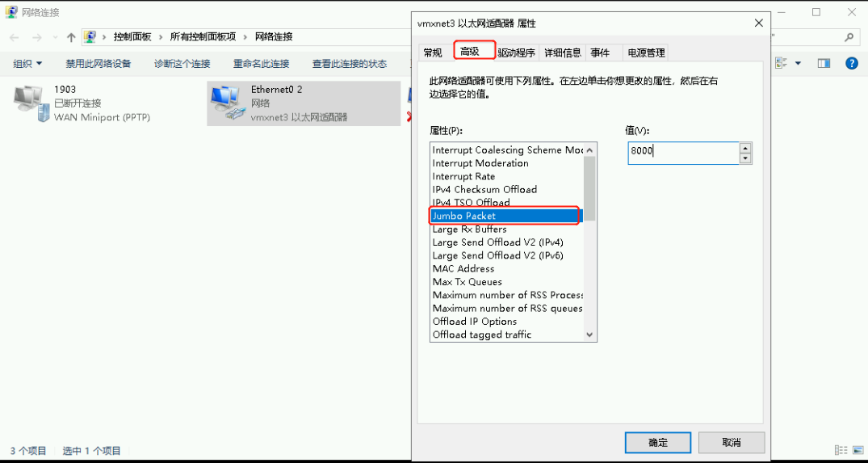The width and height of the screenshot is (868, 463).
Task: Click the property list scrollbar down arrow
Action: tap(589, 335)
